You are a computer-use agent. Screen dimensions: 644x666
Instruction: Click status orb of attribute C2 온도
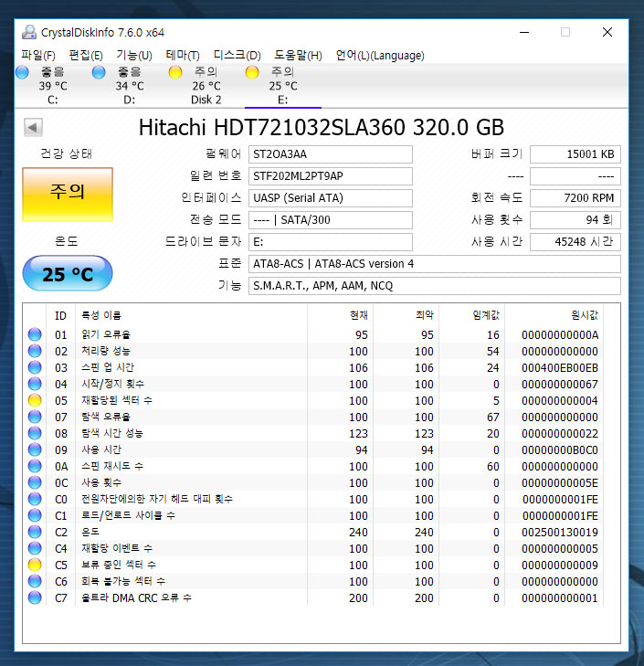click(x=35, y=532)
